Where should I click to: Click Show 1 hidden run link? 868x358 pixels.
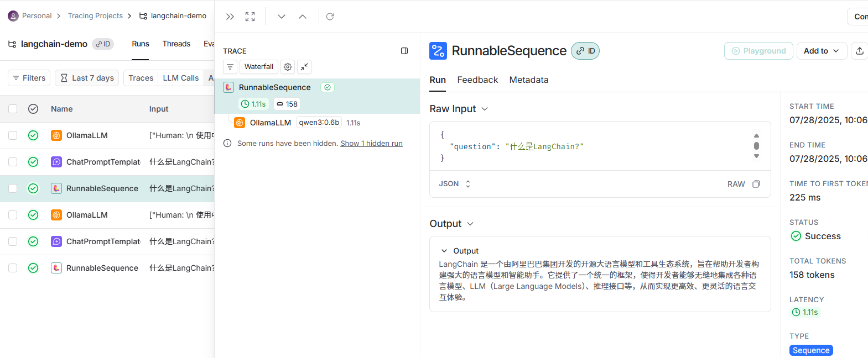[371, 143]
